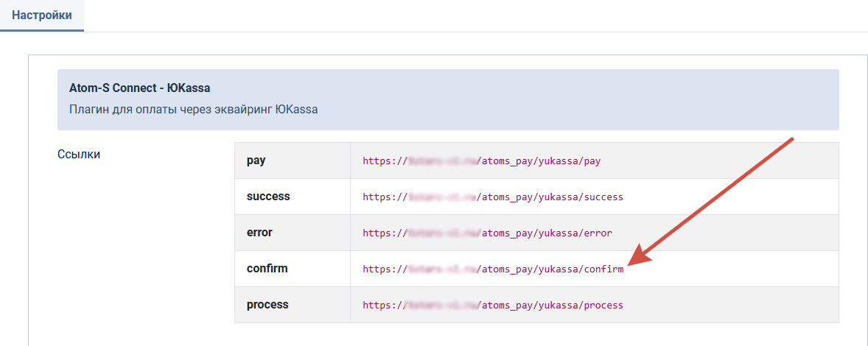The width and height of the screenshot is (868, 346).
Task: Select the process row label
Action: (268, 305)
